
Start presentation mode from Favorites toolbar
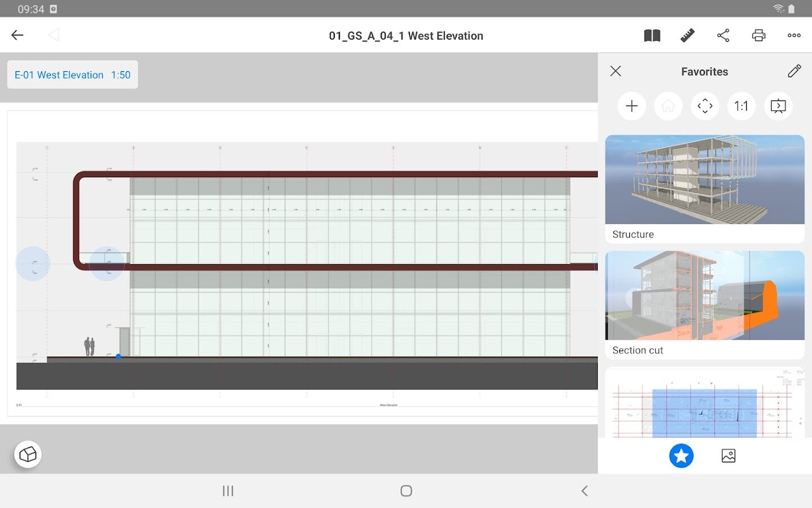point(778,106)
